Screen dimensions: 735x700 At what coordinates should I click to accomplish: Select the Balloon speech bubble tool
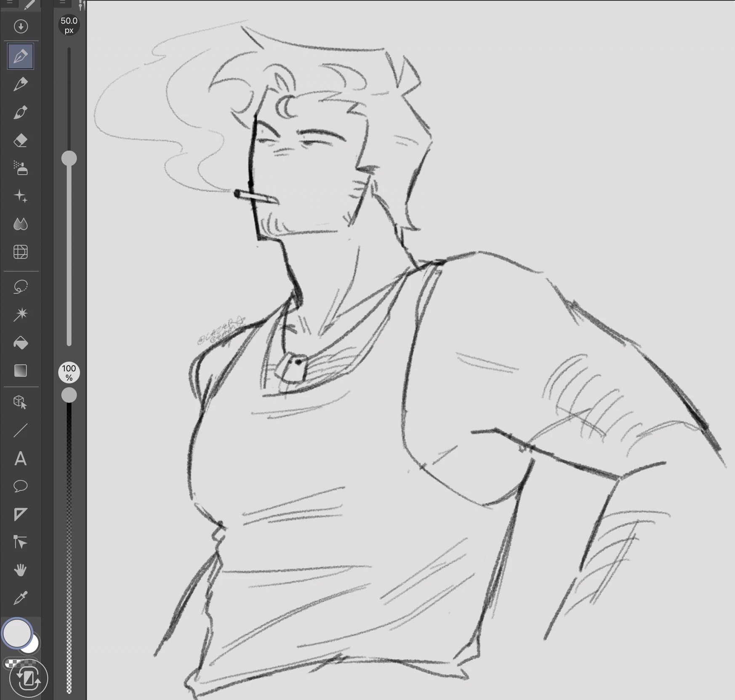pyautogui.click(x=21, y=486)
